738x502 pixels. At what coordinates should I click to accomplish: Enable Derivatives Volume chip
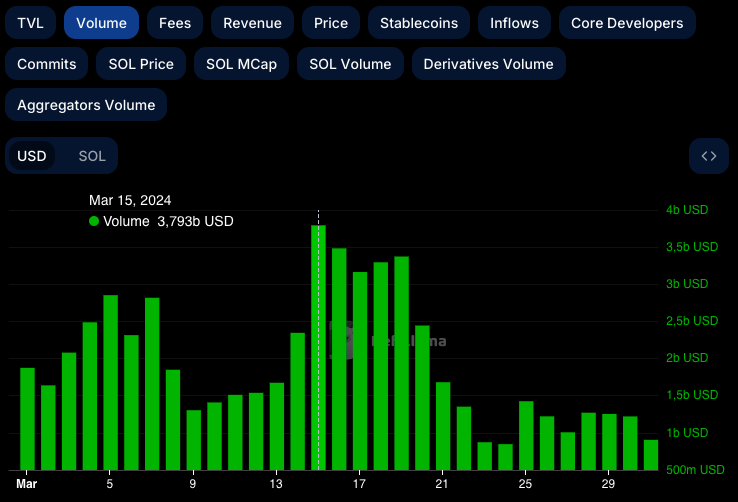coord(489,64)
